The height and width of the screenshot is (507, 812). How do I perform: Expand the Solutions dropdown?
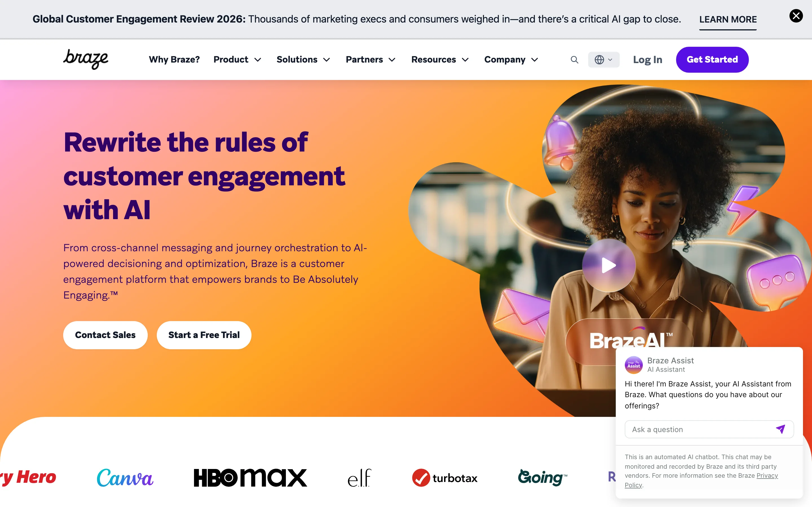pyautogui.click(x=303, y=60)
